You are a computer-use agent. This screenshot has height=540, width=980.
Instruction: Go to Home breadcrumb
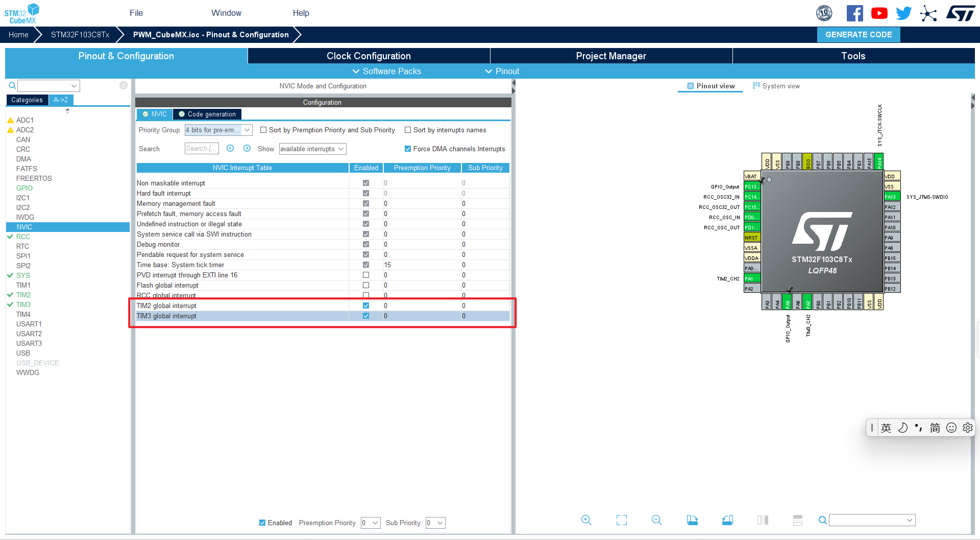tap(18, 35)
